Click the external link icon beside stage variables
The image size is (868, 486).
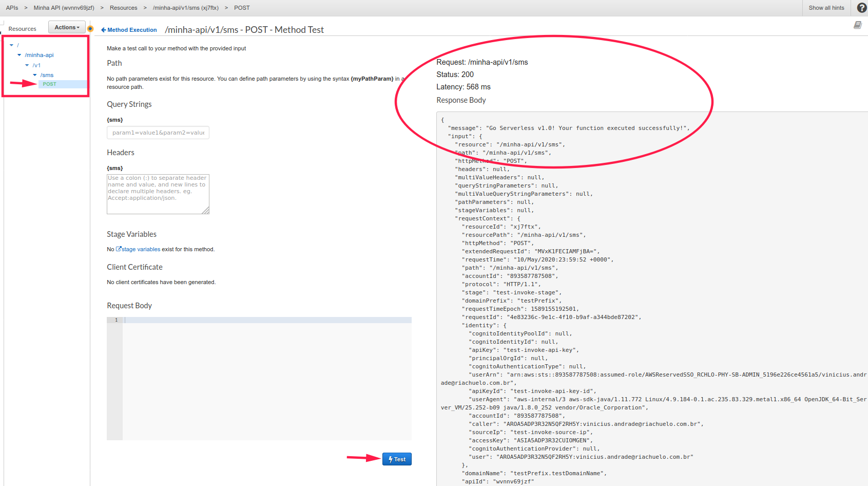(119, 249)
